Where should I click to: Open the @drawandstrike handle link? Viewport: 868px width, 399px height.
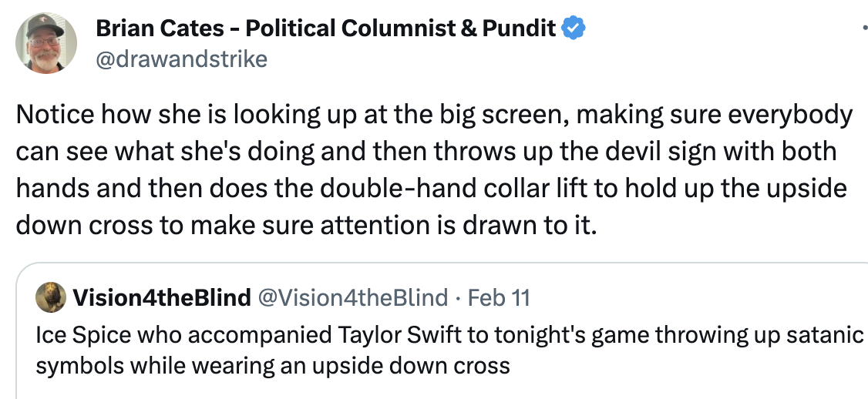[181, 59]
